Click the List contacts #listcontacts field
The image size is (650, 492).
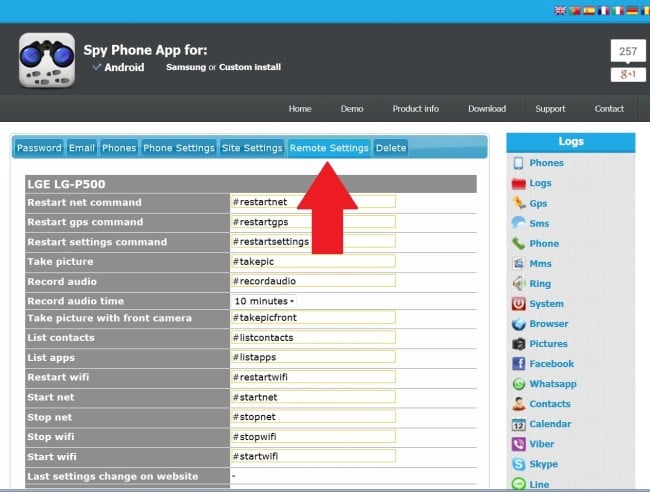click(313, 337)
